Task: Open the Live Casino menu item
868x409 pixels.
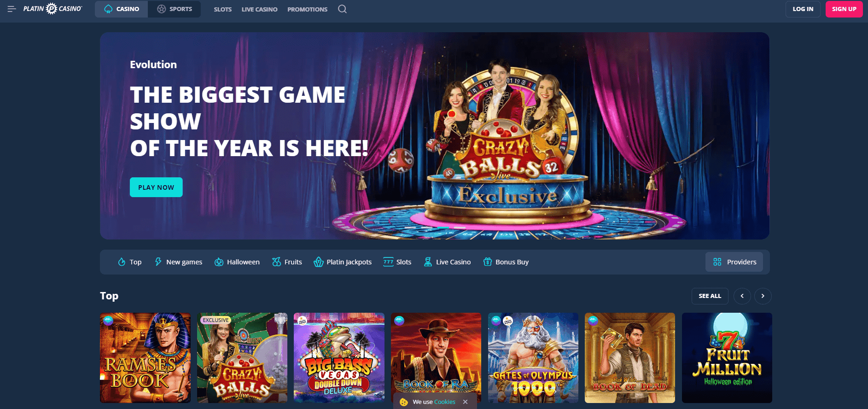Action: (x=260, y=9)
